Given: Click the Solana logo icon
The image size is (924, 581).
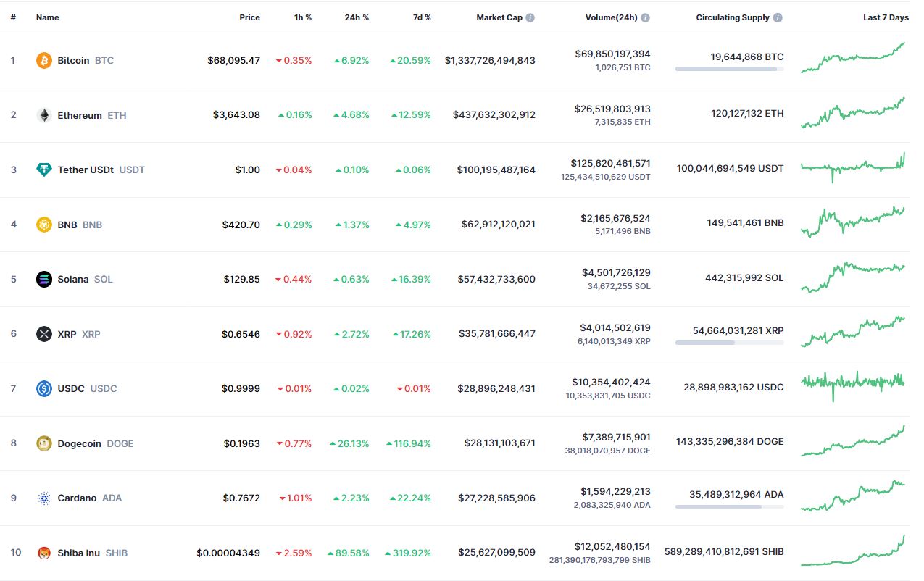Looking at the screenshot, I should coord(44,279).
